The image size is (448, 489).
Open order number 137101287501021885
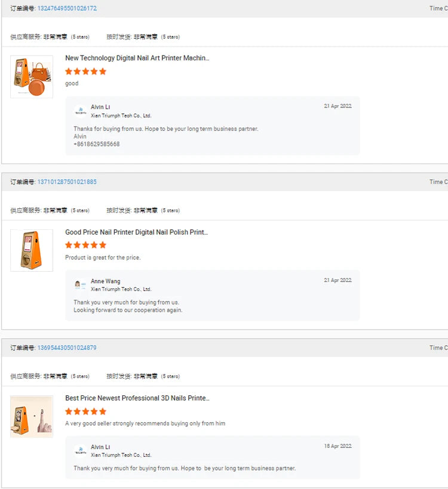pyautogui.click(x=67, y=182)
